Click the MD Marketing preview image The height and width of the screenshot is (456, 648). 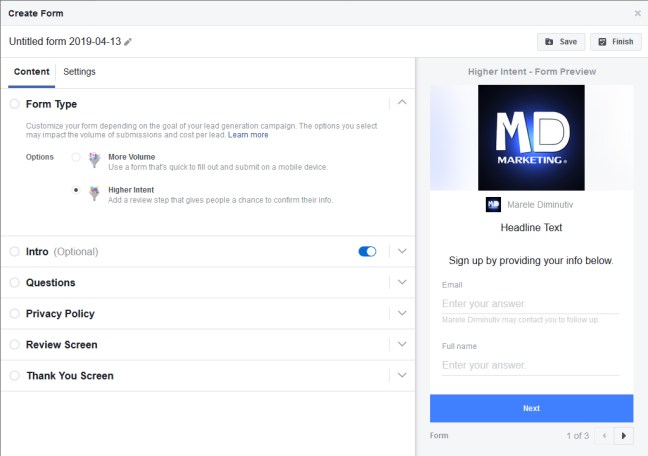(x=531, y=138)
